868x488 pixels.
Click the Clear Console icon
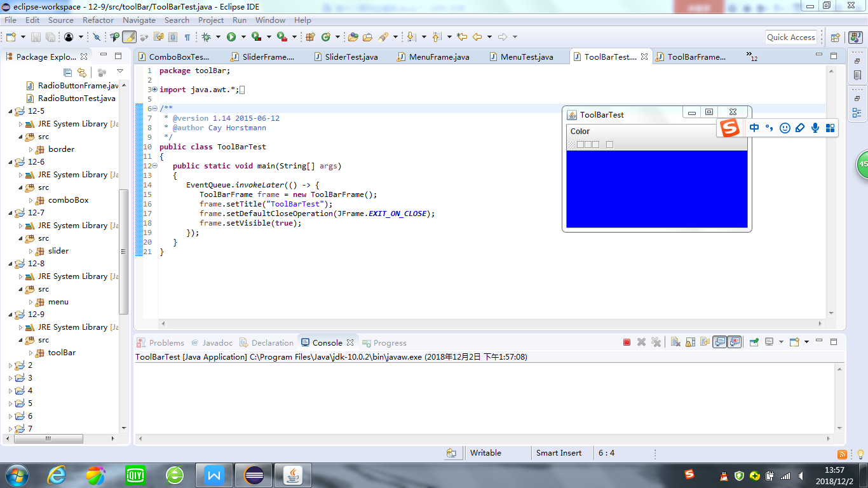[675, 342]
